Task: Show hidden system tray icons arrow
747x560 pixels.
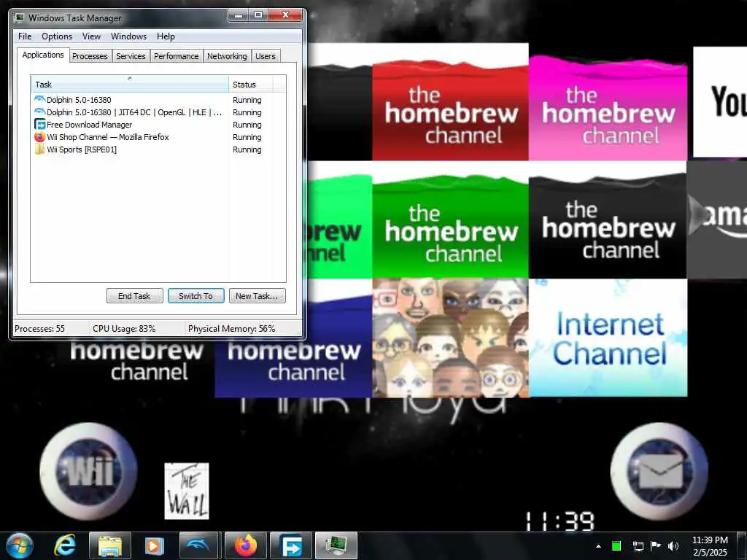Action: (x=598, y=546)
